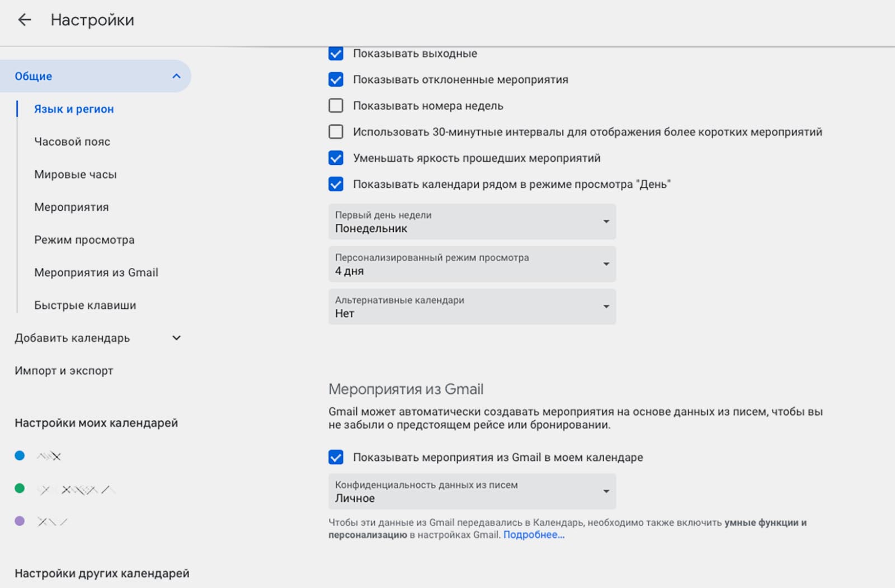Open Альтернативные календари dropdown
895x588 pixels.
pyautogui.click(x=472, y=307)
